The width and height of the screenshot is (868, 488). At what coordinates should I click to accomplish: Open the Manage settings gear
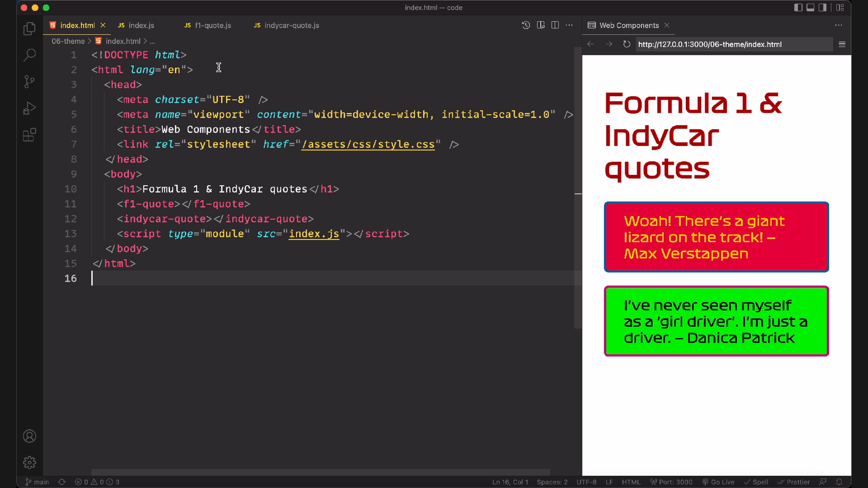point(29,462)
